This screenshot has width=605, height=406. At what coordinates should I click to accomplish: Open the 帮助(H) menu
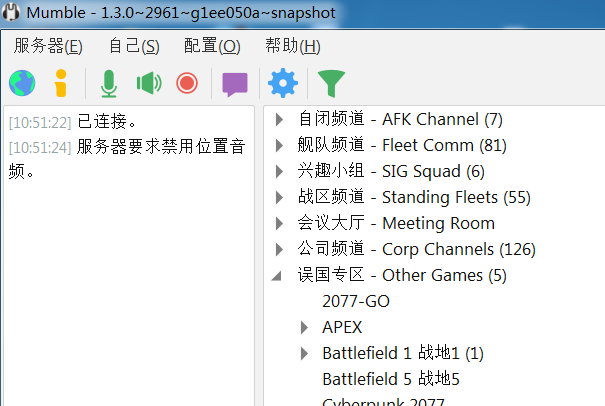[x=293, y=46]
